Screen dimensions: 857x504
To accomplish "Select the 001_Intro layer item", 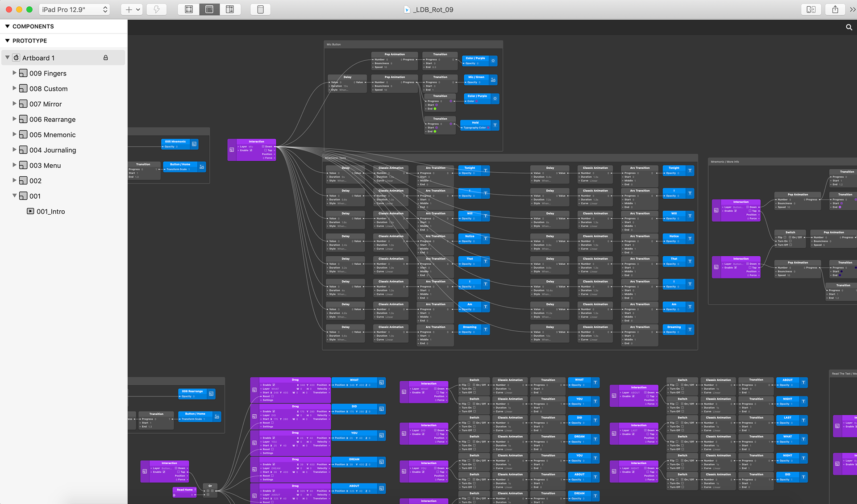I will click(x=50, y=212).
